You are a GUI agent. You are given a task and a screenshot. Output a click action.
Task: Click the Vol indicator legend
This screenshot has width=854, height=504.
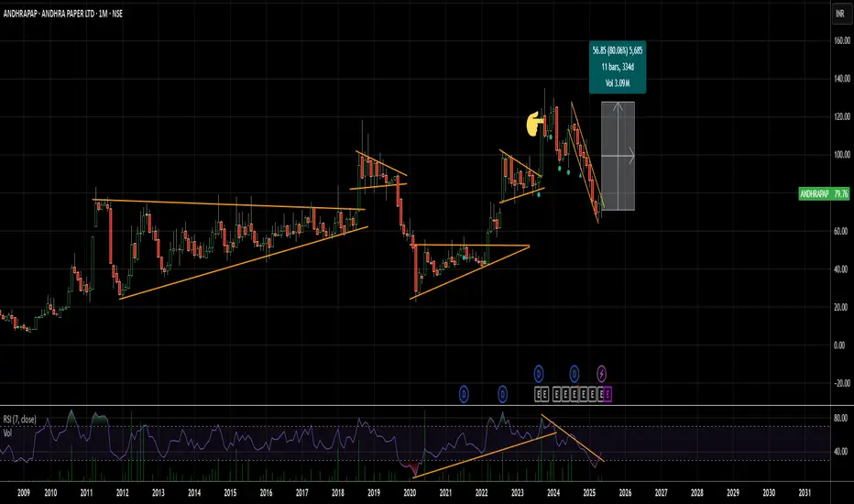(x=7, y=433)
